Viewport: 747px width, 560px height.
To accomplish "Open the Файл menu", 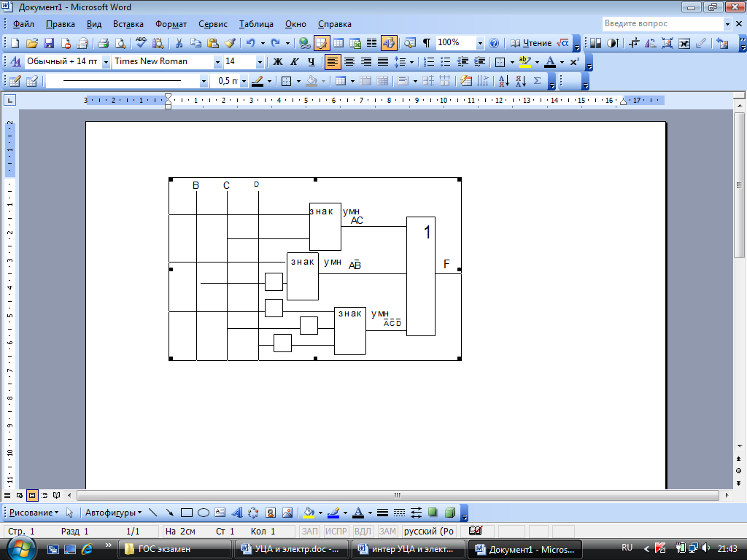I will click(x=23, y=24).
